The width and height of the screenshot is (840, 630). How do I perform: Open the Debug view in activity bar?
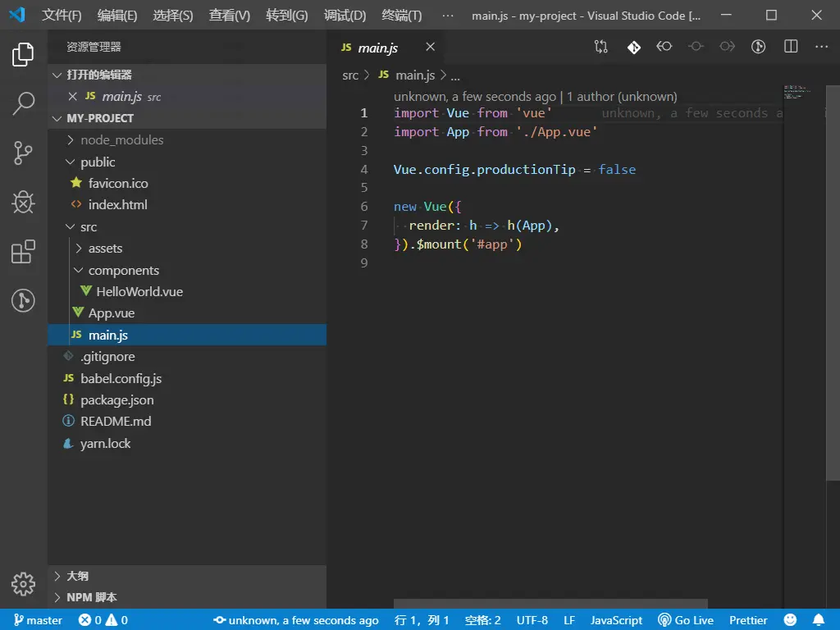click(23, 203)
